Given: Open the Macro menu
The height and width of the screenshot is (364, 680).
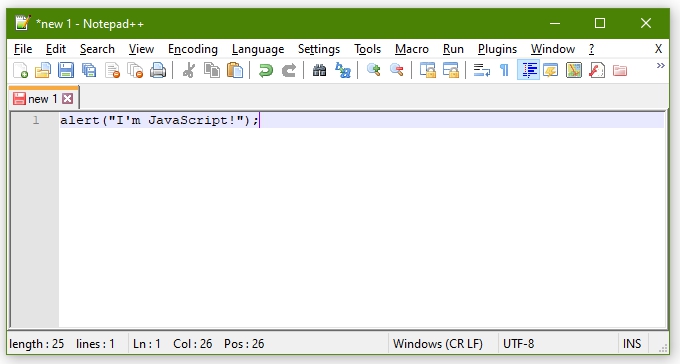Looking at the screenshot, I should tap(412, 49).
